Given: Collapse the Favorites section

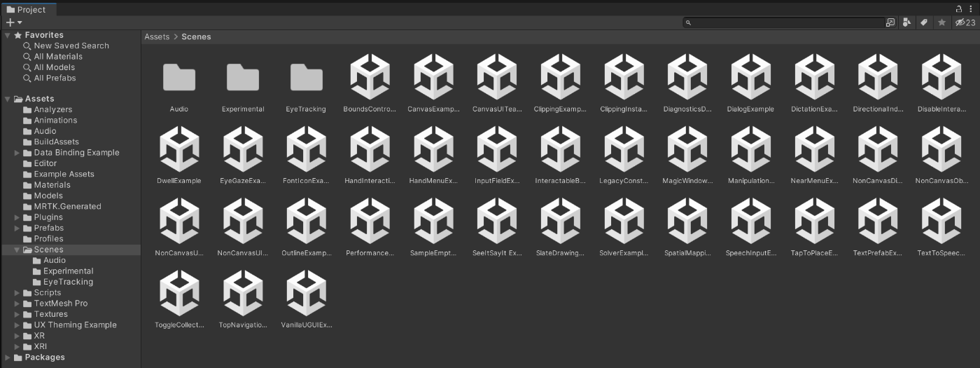Looking at the screenshot, I should (x=7, y=35).
